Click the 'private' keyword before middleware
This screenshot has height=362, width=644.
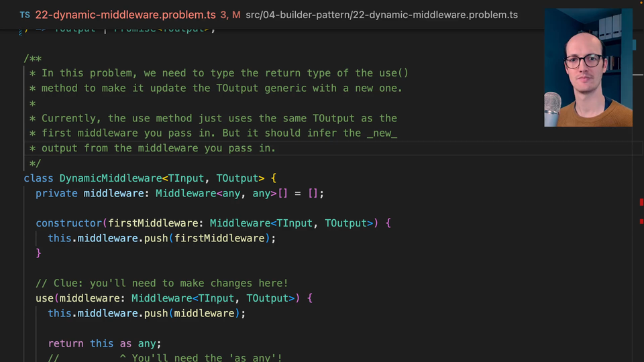click(56, 193)
